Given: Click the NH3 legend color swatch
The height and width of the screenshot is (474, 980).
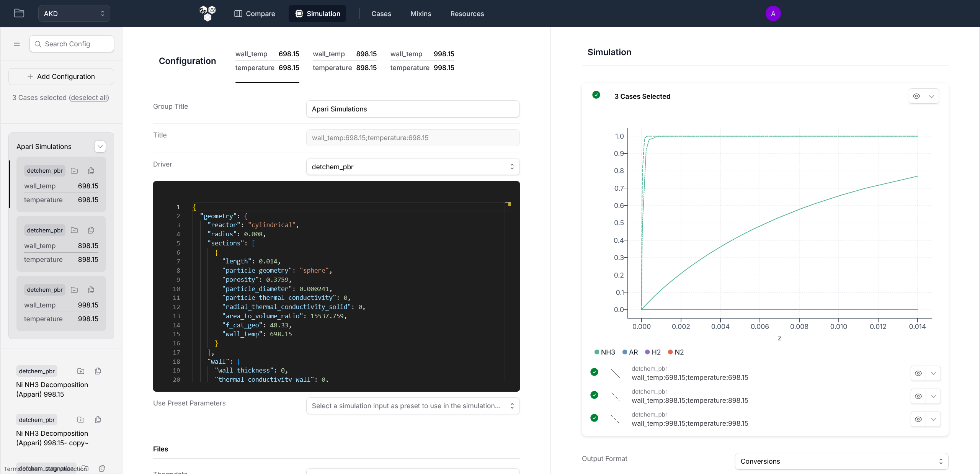Looking at the screenshot, I should pos(596,352).
